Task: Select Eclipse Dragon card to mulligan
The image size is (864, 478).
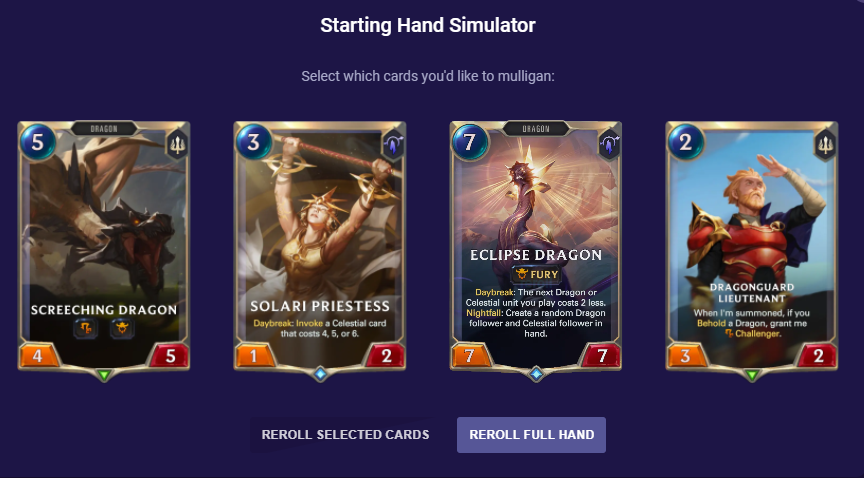Action: 536,246
